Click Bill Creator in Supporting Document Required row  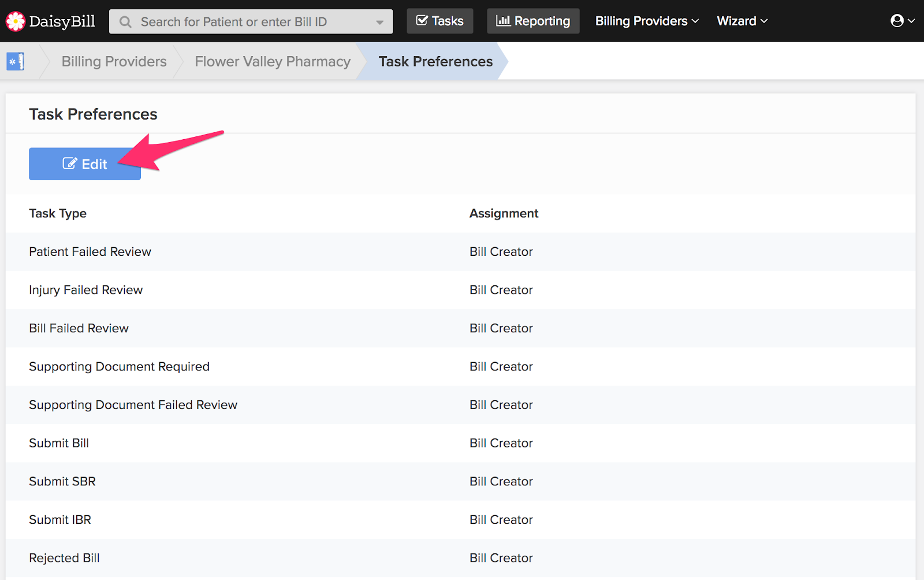501,367
